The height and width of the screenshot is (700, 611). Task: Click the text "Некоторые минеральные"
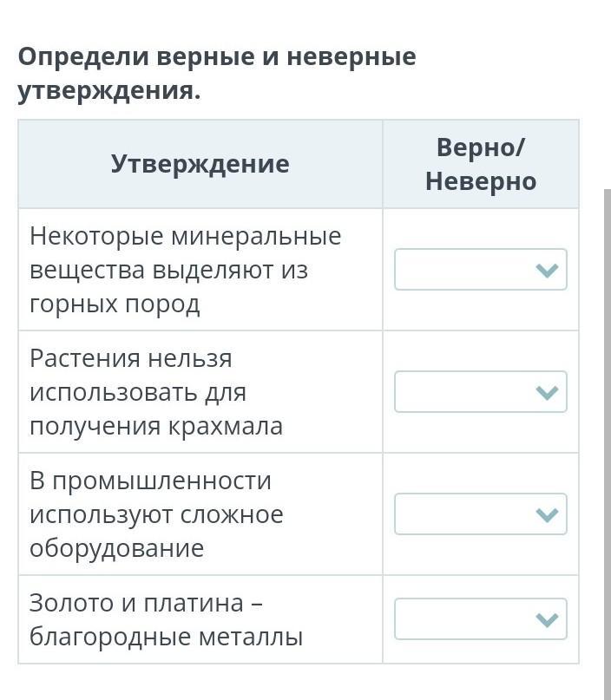(x=185, y=236)
